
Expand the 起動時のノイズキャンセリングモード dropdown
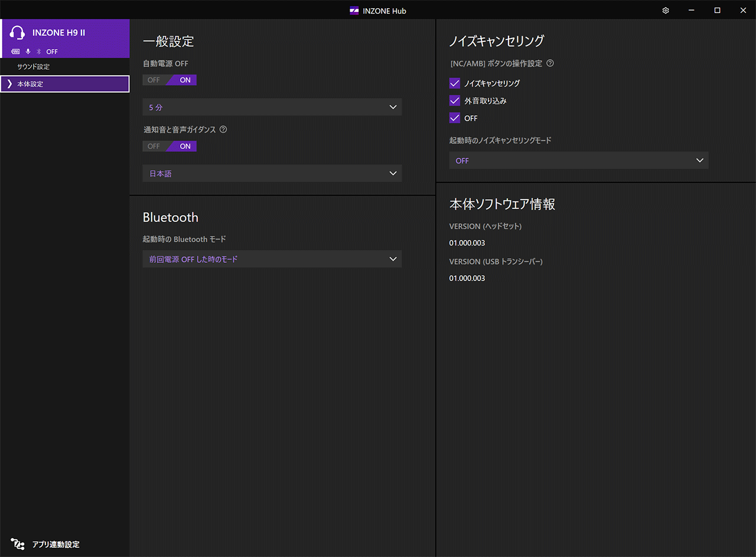[x=578, y=161]
